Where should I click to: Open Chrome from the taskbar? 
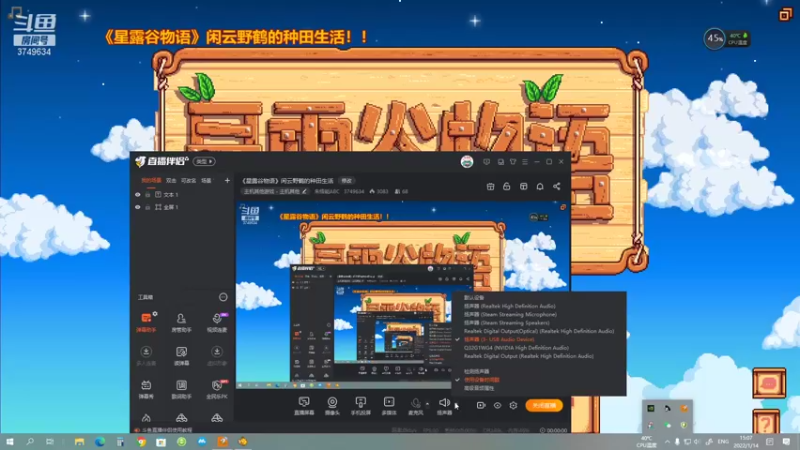click(x=141, y=442)
